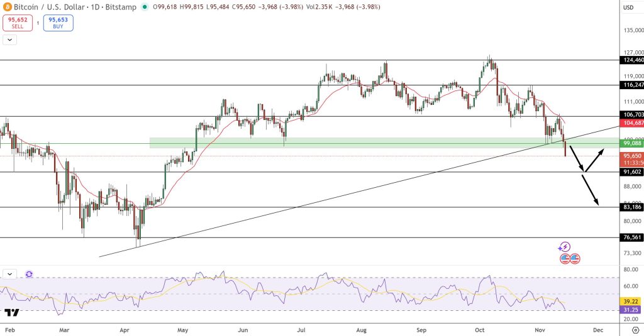Collapse the indicator legend chevron under Sell
The image size is (644, 336).
coord(9,40)
